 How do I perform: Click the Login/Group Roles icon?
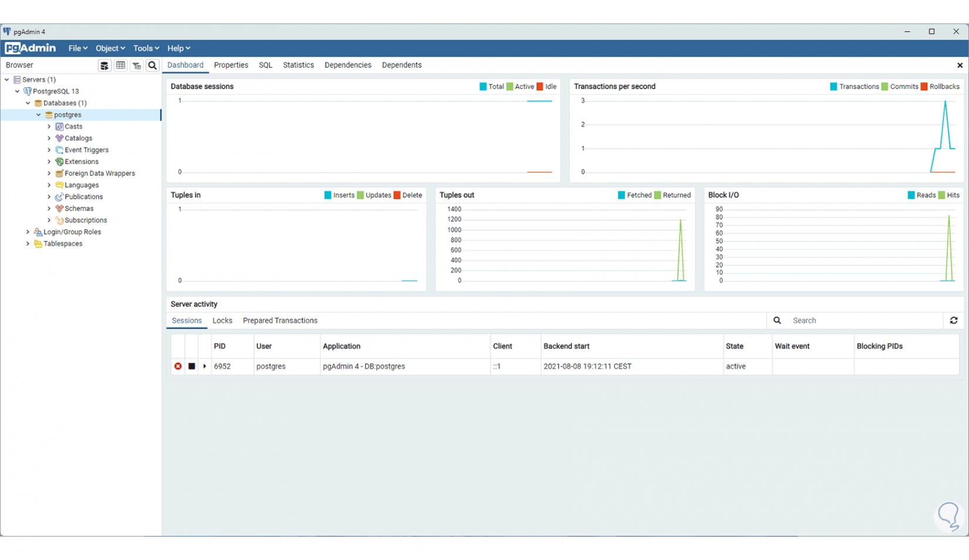[38, 232]
